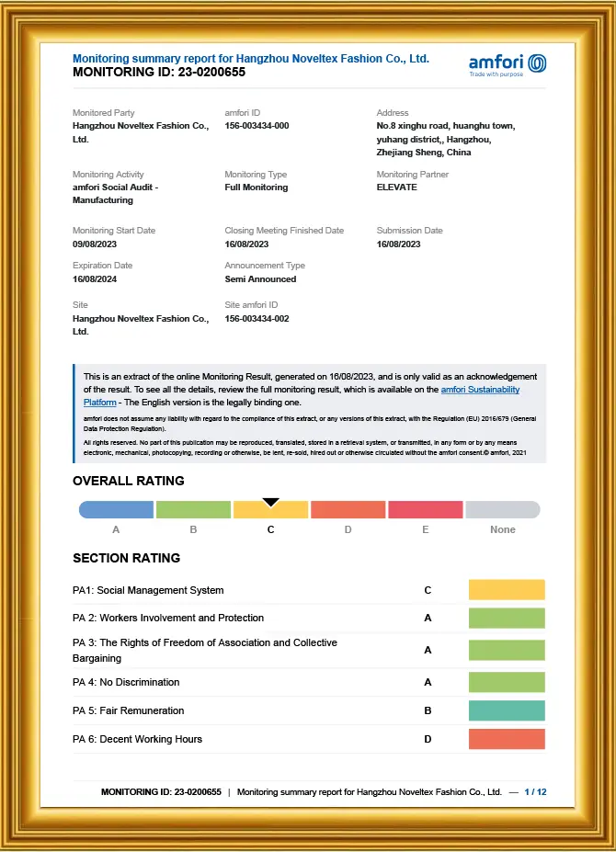Image resolution: width=616 pixels, height=852 pixels.
Task: Click the teal swatch for PA 5 row
Action: 507,710
